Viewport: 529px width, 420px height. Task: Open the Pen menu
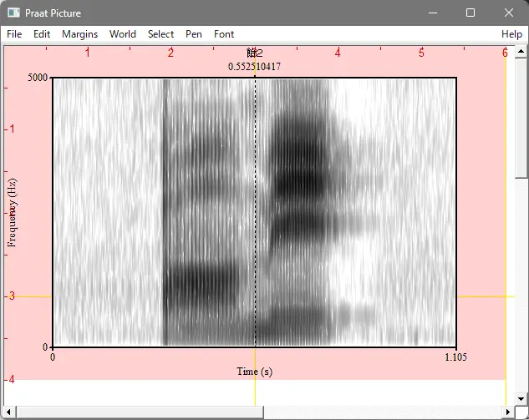click(x=193, y=34)
